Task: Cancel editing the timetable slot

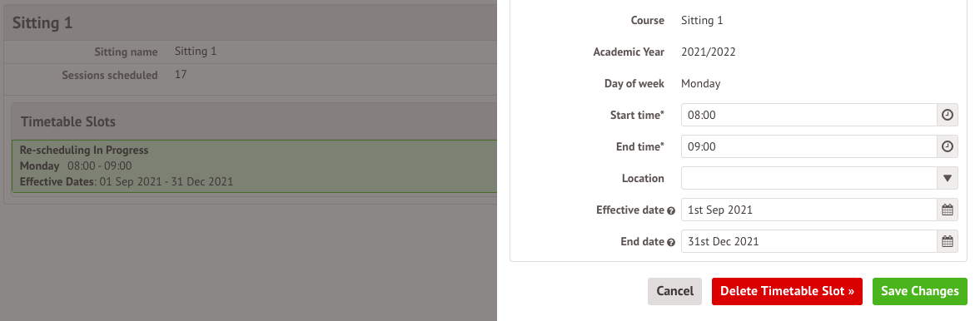Action: (675, 291)
